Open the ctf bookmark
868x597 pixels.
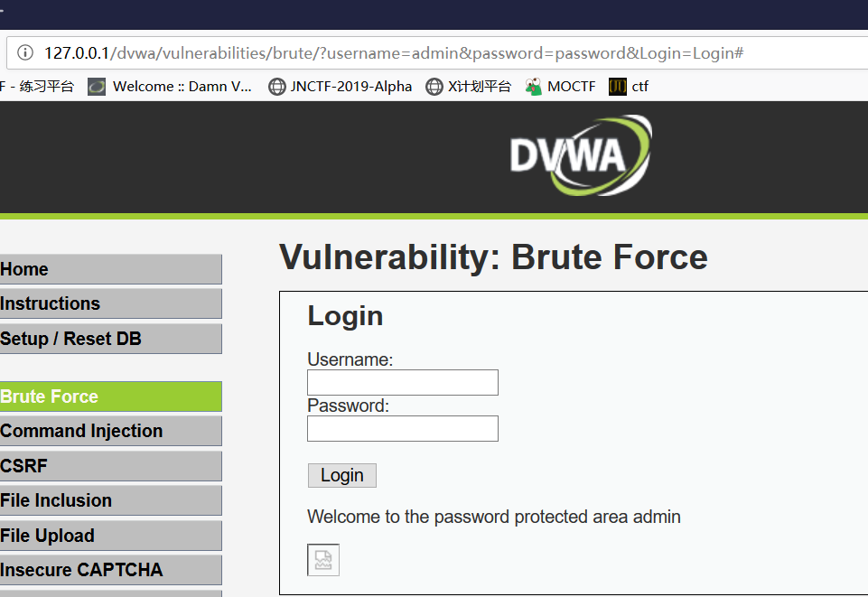[629, 87]
